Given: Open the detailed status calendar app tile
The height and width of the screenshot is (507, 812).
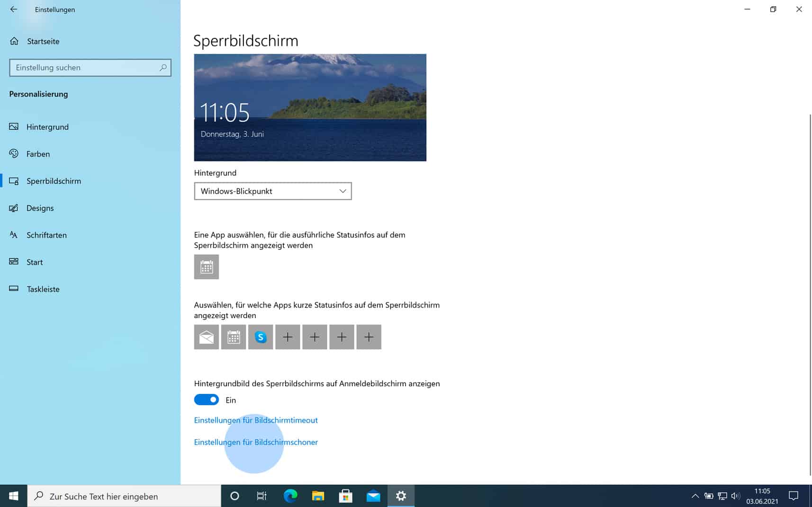Looking at the screenshot, I should click(x=207, y=267).
